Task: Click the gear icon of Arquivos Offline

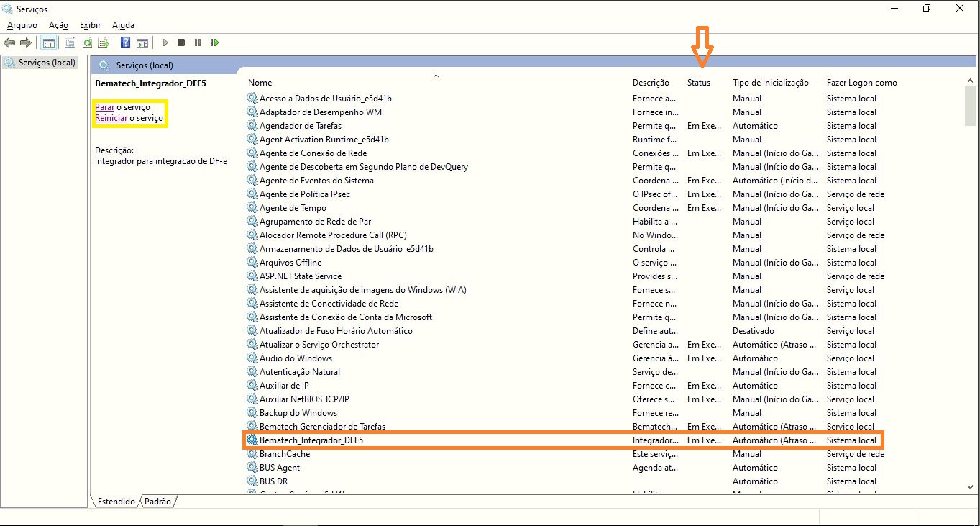Action: click(x=252, y=263)
